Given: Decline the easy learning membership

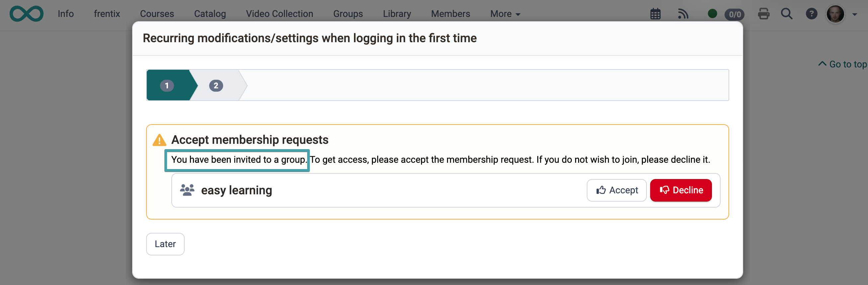Looking at the screenshot, I should coord(681,190).
